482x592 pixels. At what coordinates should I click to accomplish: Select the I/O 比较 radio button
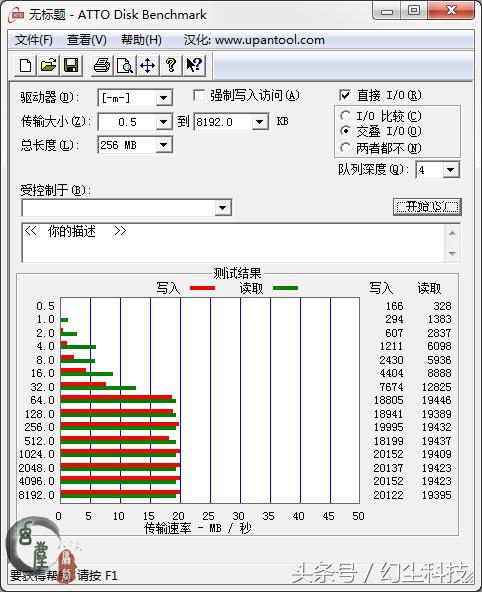pyautogui.click(x=345, y=116)
